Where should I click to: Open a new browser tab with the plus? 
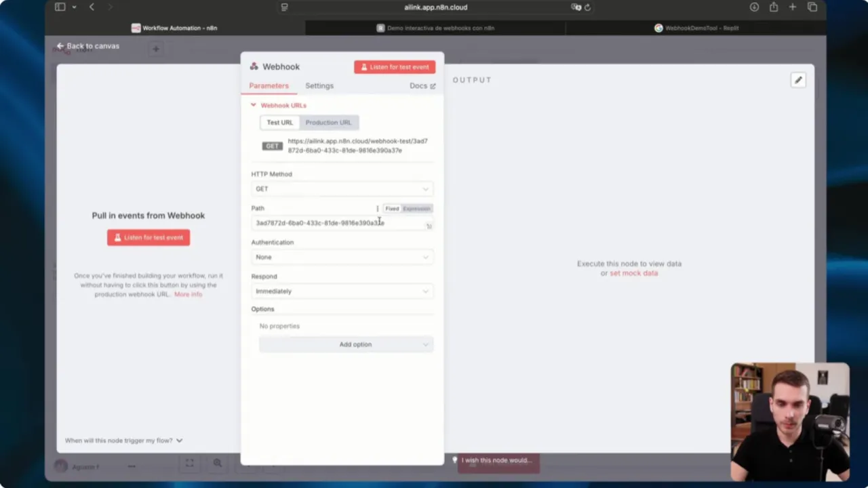[792, 7]
